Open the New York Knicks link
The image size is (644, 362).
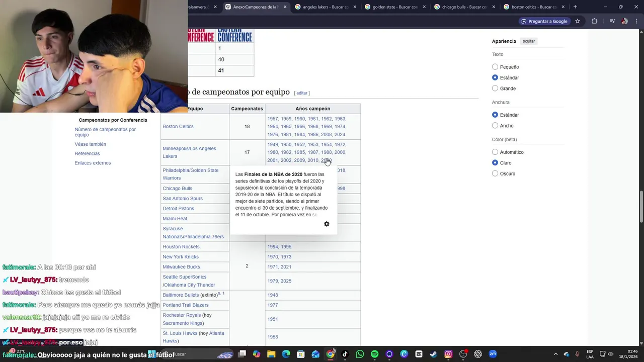(x=181, y=257)
